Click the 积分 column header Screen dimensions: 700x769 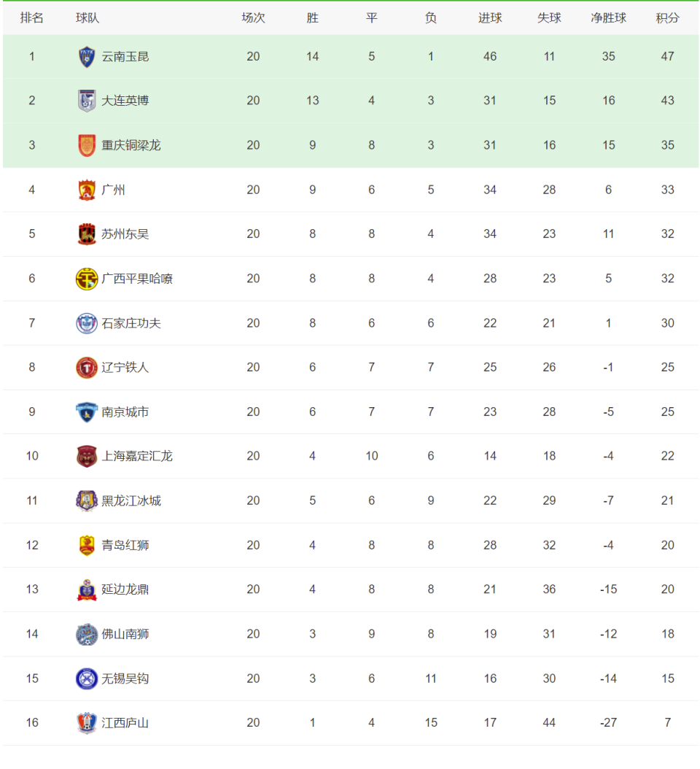pos(667,18)
